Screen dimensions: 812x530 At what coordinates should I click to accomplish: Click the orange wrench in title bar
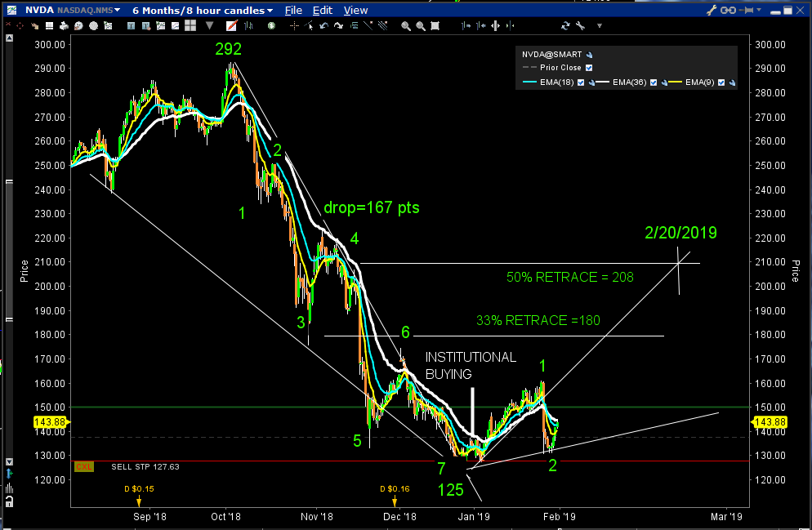pyautogui.click(x=712, y=10)
